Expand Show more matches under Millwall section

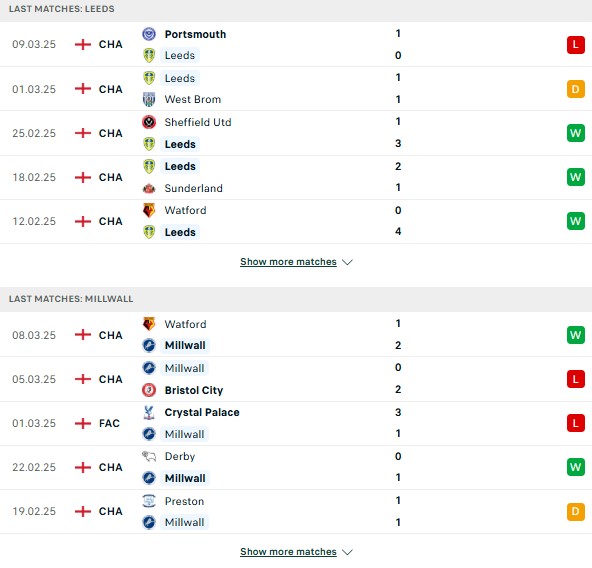pyautogui.click(x=288, y=552)
